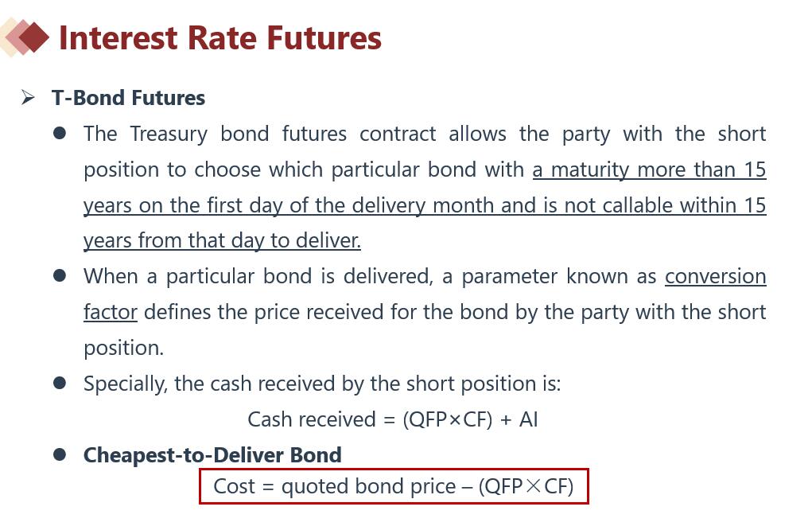
Task: Click the 'Cheapest-to-Deliver Bond' heading
Action: click(x=212, y=455)
